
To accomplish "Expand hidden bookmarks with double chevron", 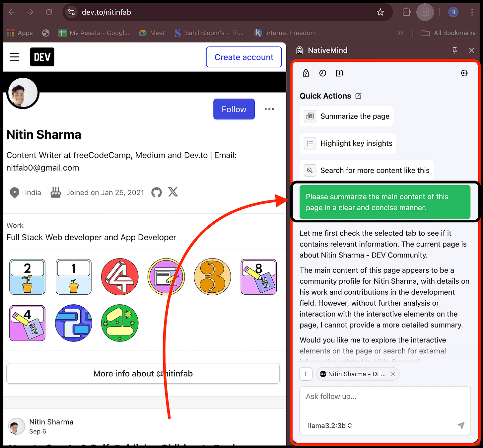I will tap(400, 33).
